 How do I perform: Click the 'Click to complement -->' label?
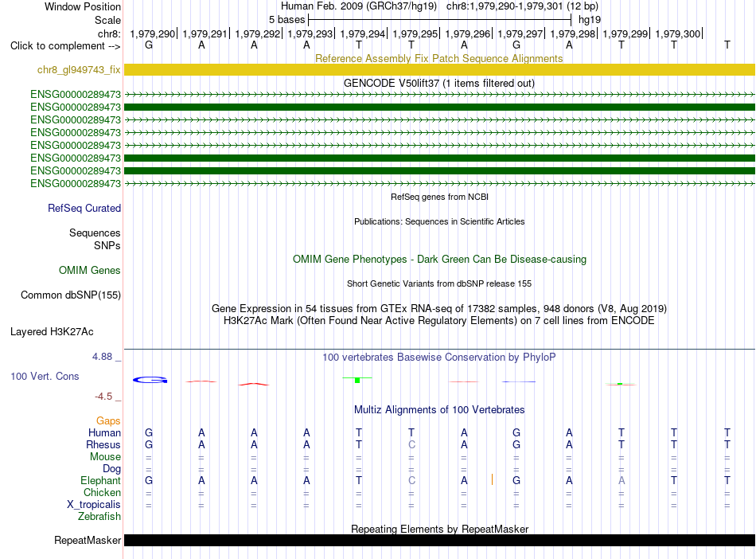coord(65,46)
